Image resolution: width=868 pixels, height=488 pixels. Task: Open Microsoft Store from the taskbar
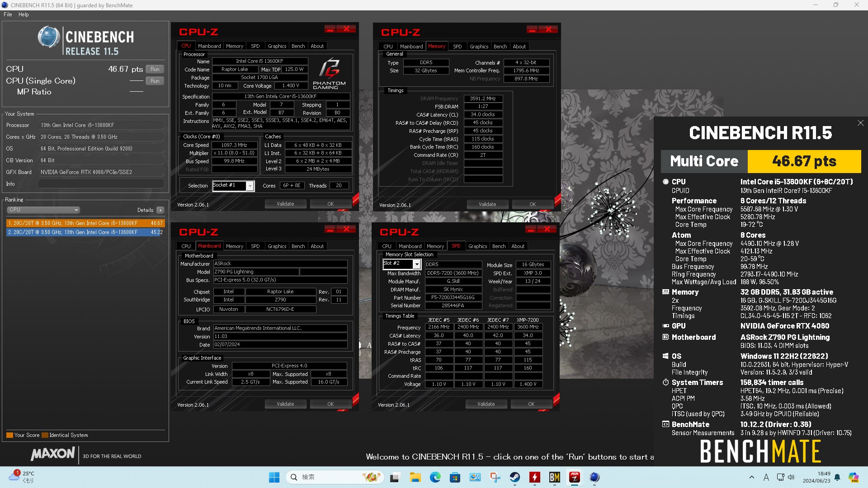coord(455,477)
